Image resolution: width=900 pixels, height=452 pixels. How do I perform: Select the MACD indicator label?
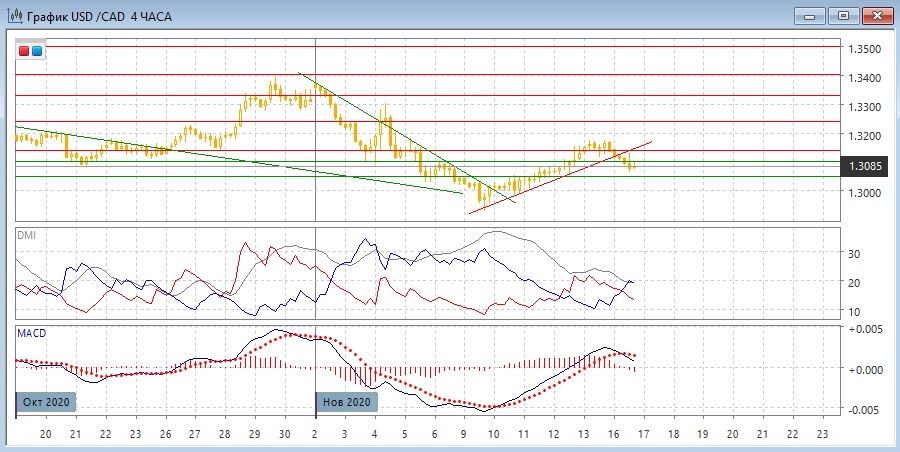(x=31, y=332)
